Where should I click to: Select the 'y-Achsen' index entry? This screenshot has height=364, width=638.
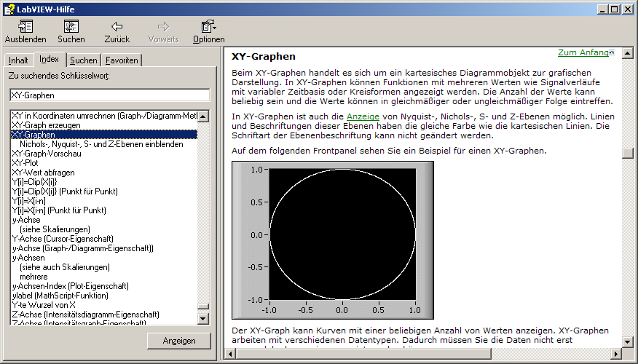point(104,258)
